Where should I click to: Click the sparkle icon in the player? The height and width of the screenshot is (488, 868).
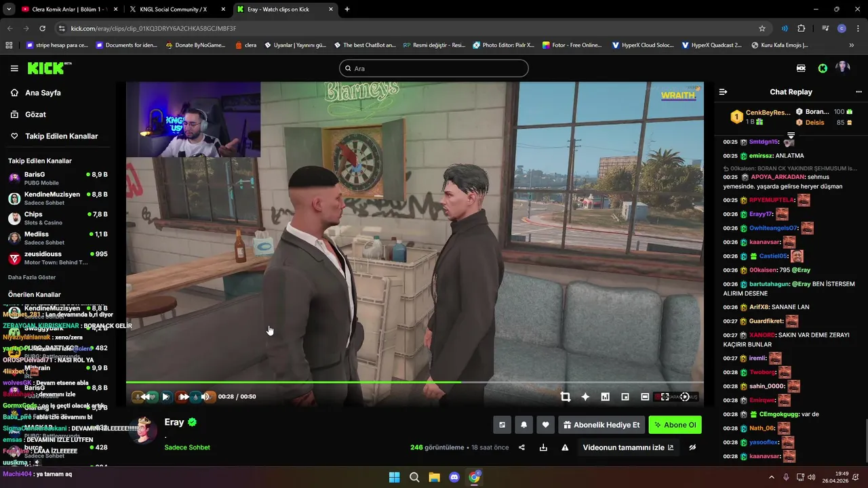pyautogui.click(x=585, y=397)
